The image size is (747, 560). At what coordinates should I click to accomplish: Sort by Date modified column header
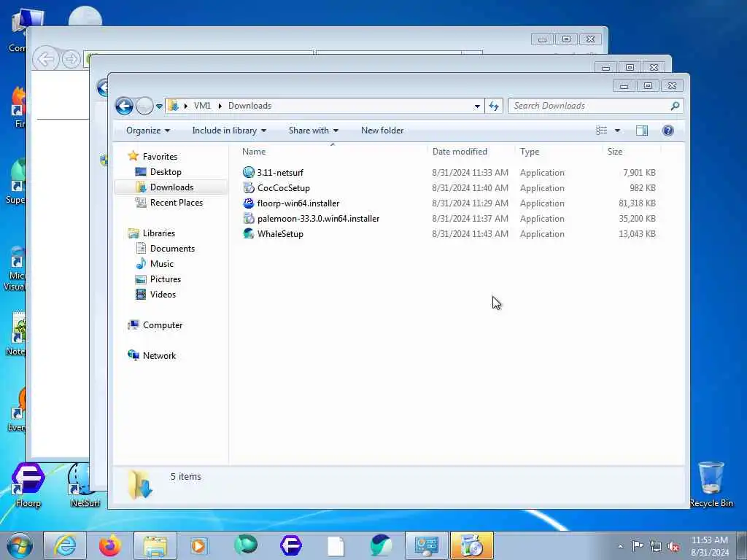460,152
